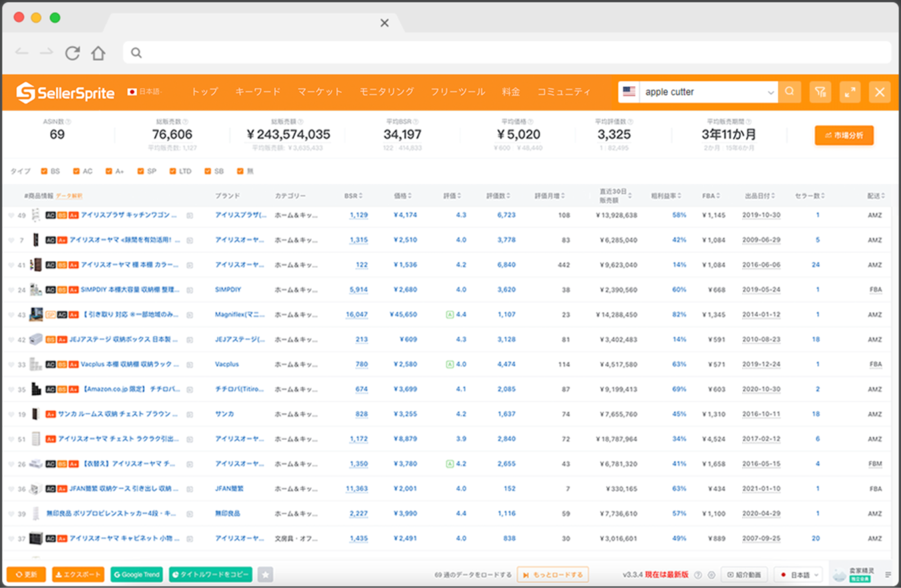Toggle the BS type checkbox

pyautogui.click(x=44, y=171)
